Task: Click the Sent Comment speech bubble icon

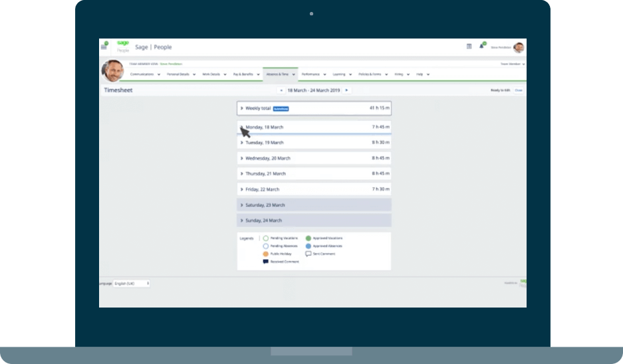Action: coord(309,254)
